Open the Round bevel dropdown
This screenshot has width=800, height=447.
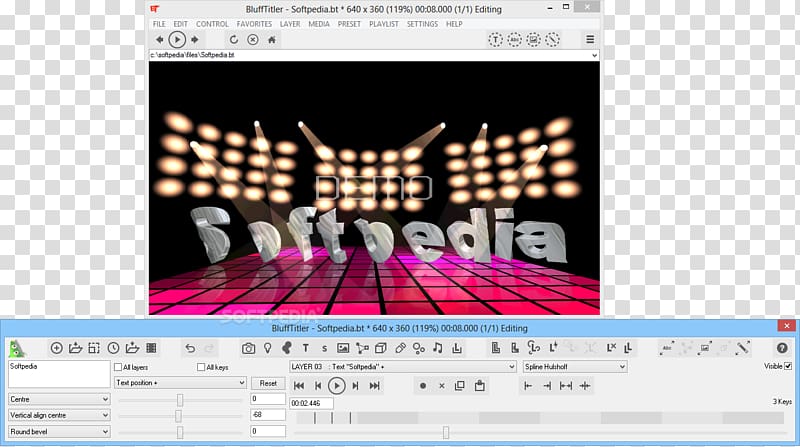[x=59, y=432]
